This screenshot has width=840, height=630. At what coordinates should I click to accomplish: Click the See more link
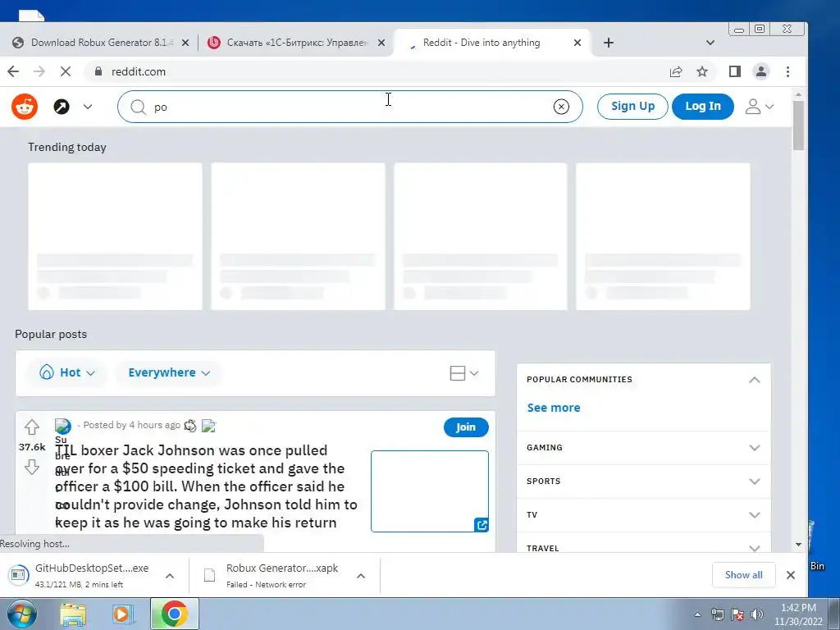(554, 408)
